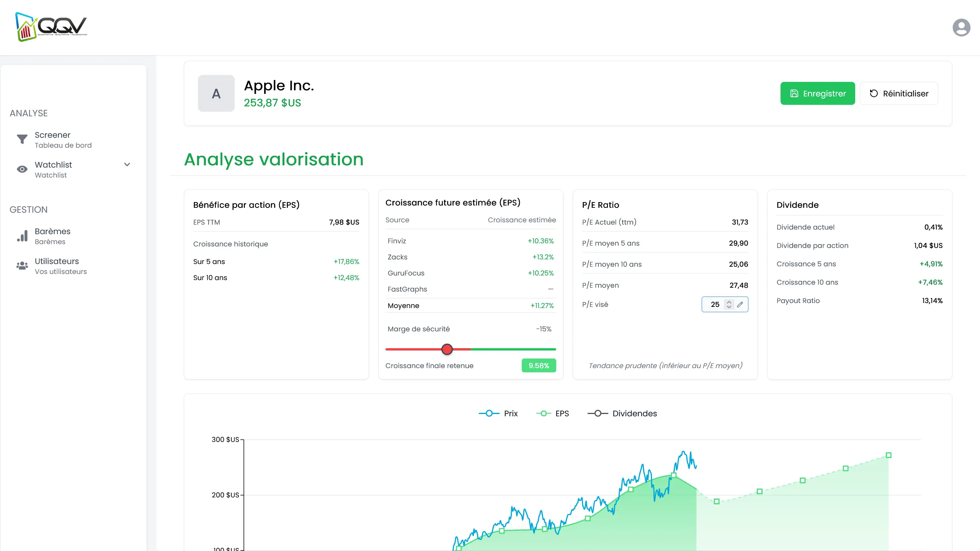Screen dimensions: 980x551
Task: Click the Réinitialiser button
Action: pyautogui.click(x=899, y=93)
